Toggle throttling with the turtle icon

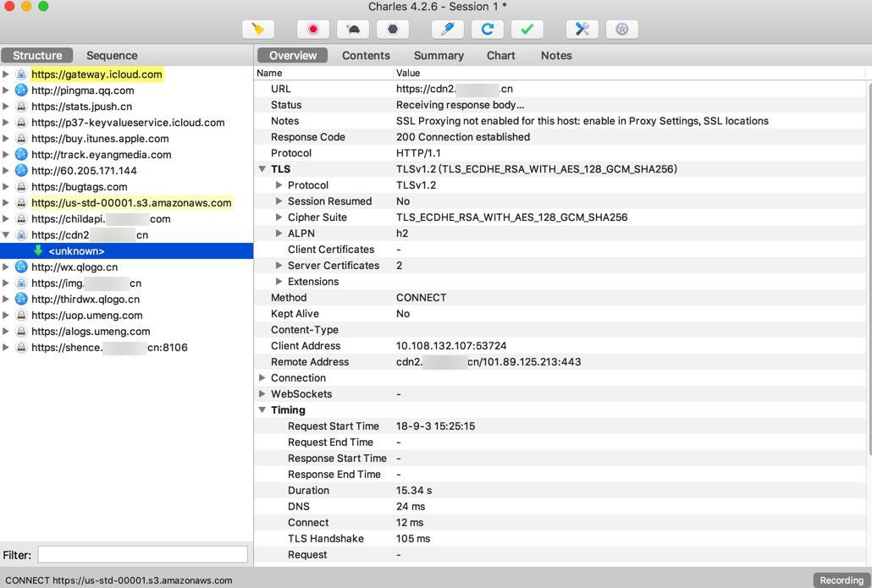(x=353, y=29)
